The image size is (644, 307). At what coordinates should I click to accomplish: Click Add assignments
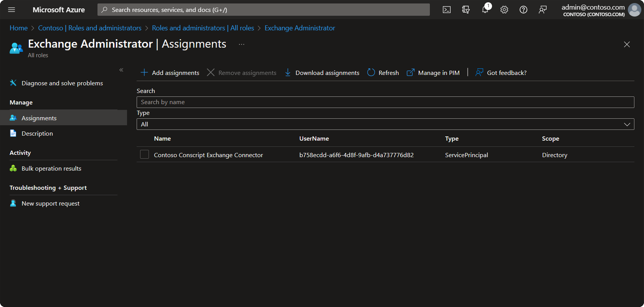[170, 73]
